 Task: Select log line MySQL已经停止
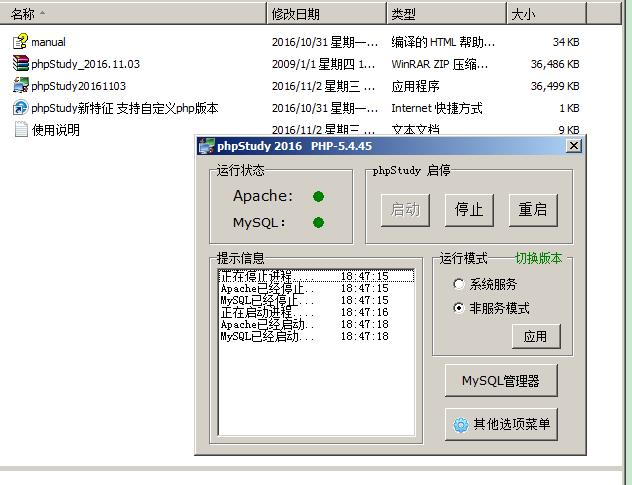(x=316, y=300)
